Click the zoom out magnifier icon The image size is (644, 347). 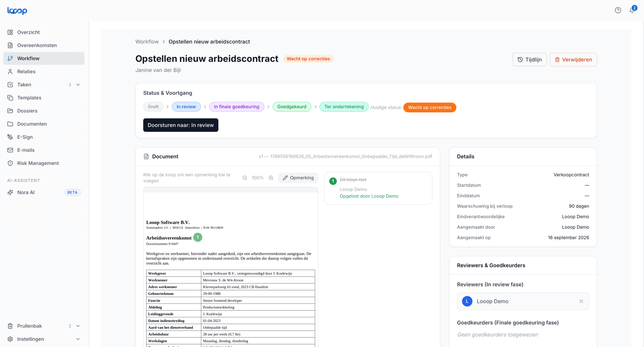[x=245, y=178]
